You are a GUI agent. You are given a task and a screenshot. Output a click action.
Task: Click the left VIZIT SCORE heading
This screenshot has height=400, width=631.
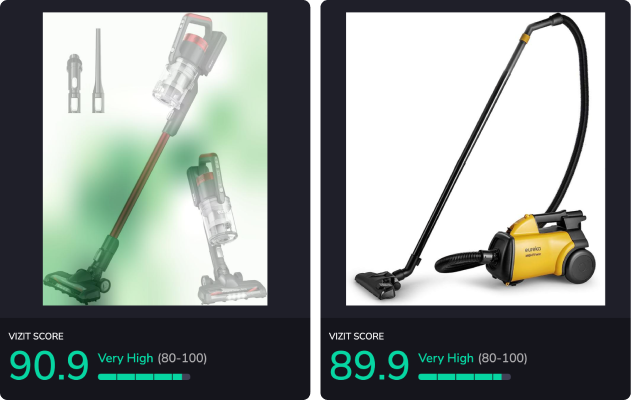coord(36,336)
